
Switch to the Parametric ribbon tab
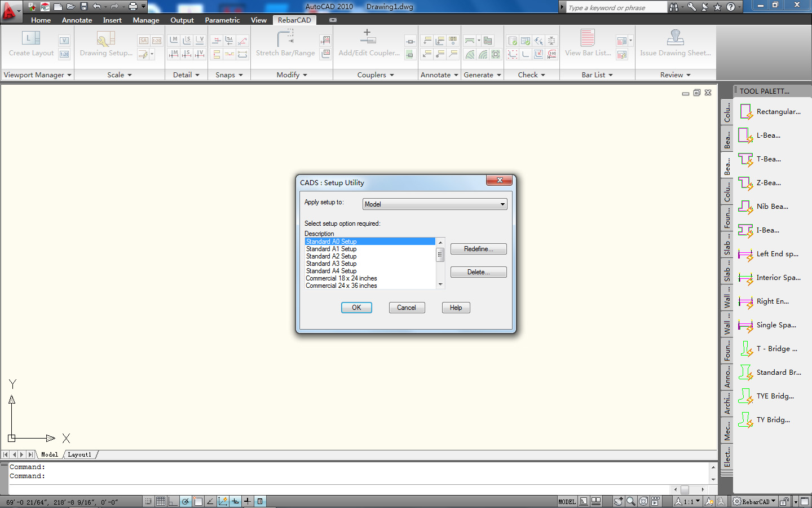(x=222, y=20)
